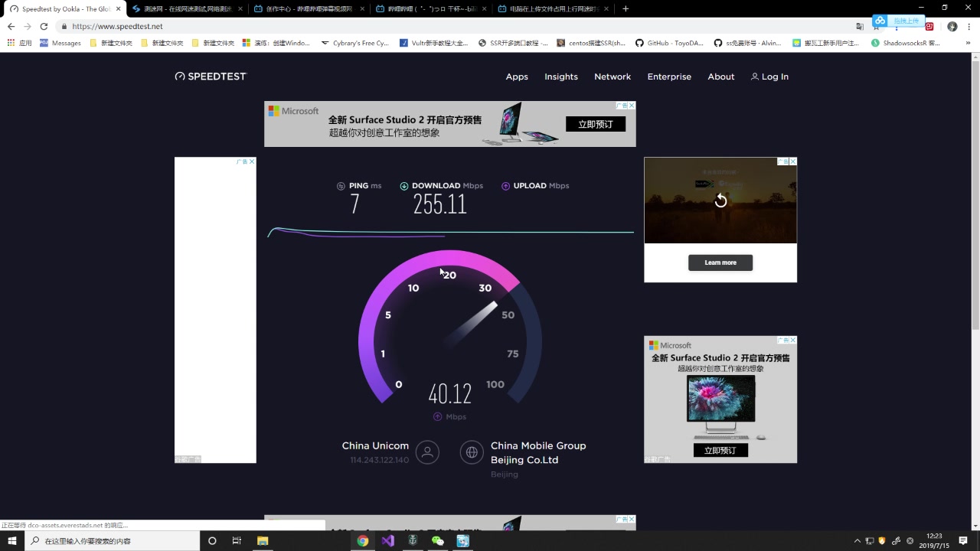The image size is (980, 551).
Task: Switch to the 测速网 tab
Action: [187, 8]
